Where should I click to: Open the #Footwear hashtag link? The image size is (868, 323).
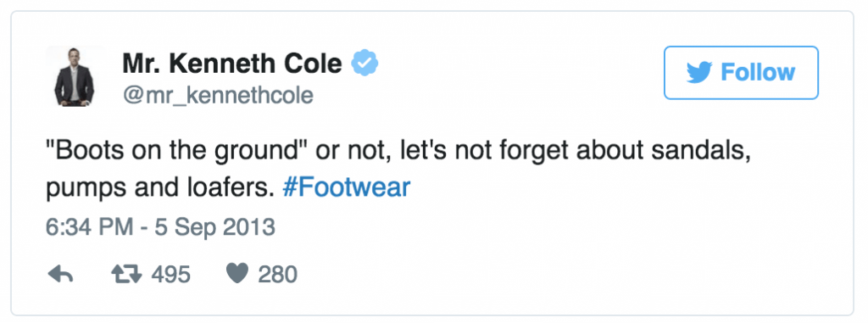click(x=346, y=187)
